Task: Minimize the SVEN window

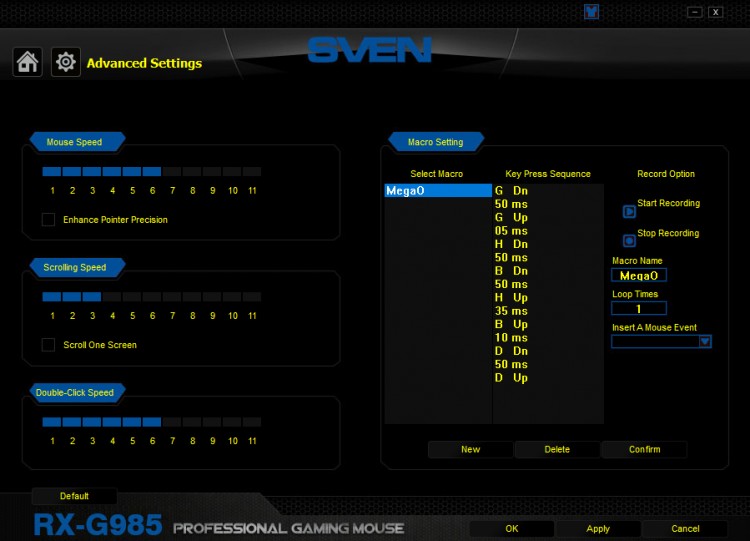Action: [x=695, y=12]
